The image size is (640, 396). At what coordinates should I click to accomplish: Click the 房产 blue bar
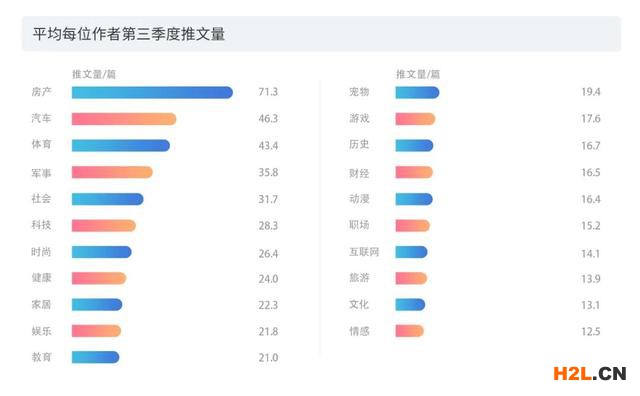click(152, 92)
